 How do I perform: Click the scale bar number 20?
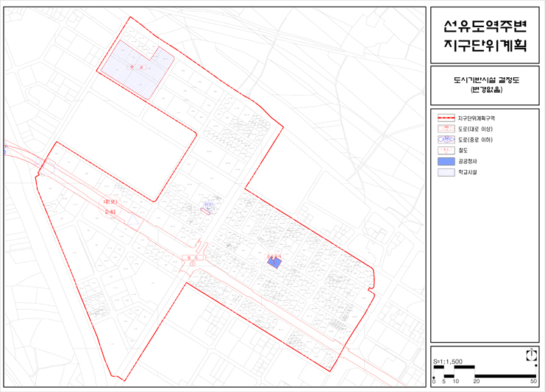click(476, 381)
